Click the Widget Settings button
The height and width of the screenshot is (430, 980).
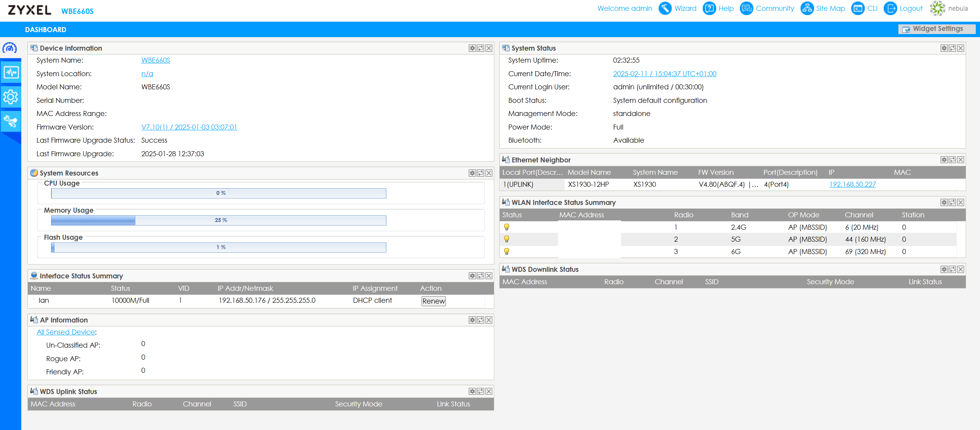coord(937,29)
